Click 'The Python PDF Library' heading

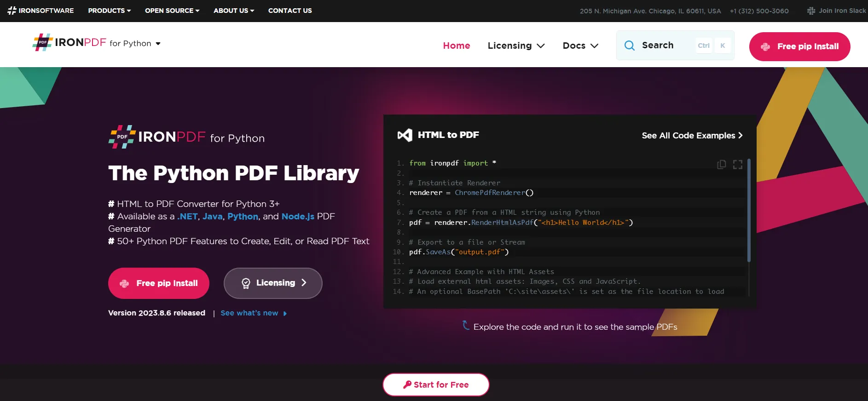[x=233, y=173]
